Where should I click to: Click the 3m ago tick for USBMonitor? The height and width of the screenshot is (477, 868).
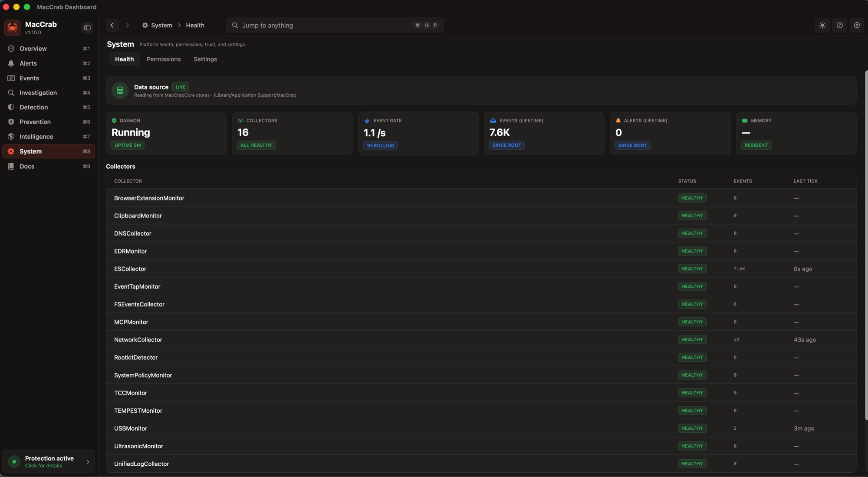coord(804,428)
